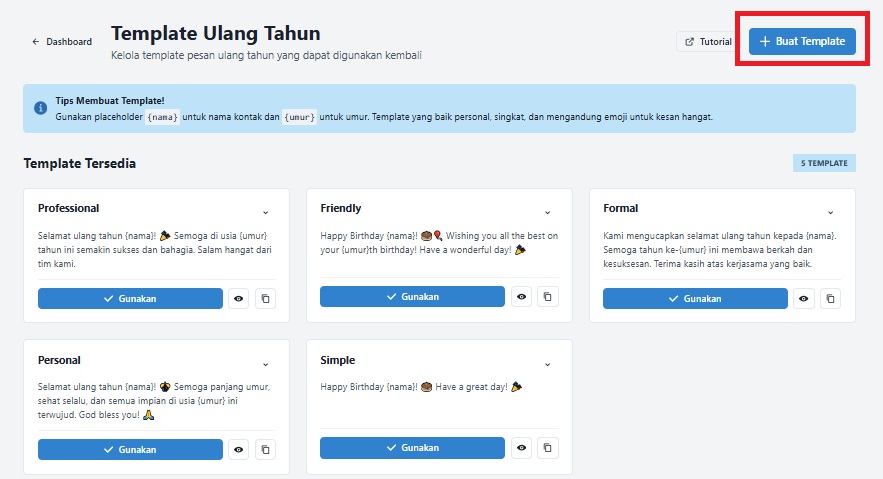Use the Formal template with Gunakan
The image size is (883, 479).
pyautogui.click(x=695, y=298)
